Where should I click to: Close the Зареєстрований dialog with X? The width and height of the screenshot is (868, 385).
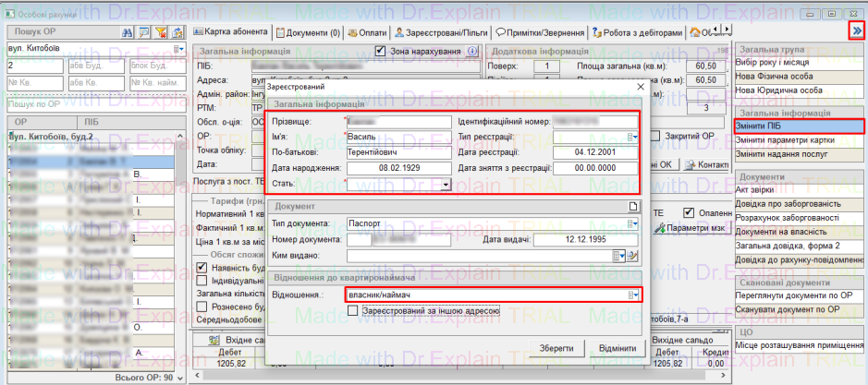pos(640,86)
